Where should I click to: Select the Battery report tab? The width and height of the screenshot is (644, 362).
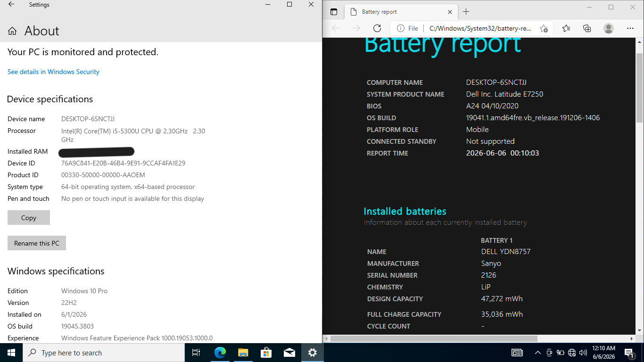[402, 12]
